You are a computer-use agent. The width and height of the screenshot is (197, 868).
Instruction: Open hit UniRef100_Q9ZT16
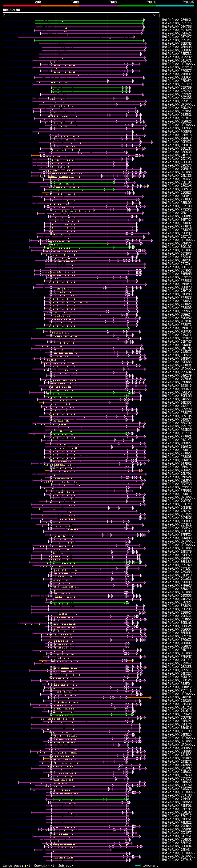tap(177, 23)
